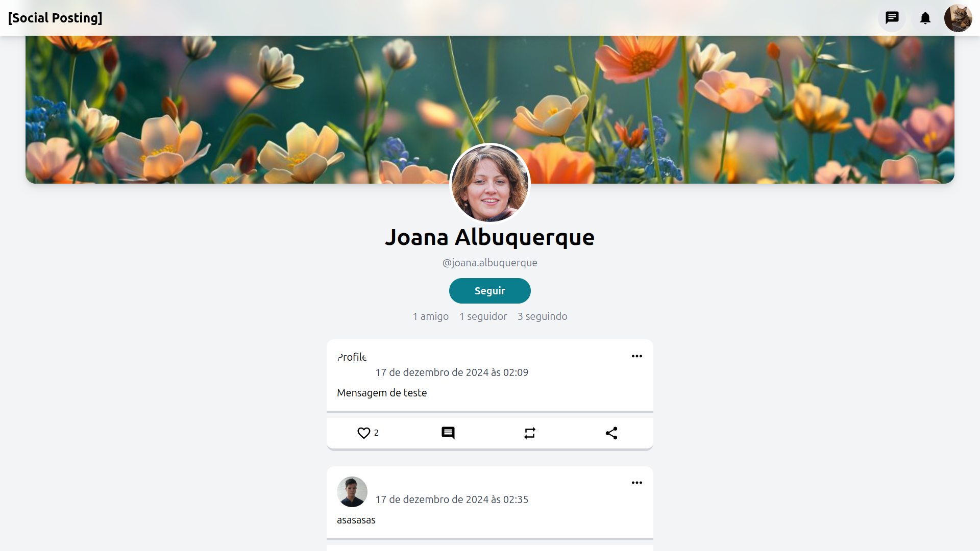
Task: Go to the Social Posting home logo
Action: point(55,18)
